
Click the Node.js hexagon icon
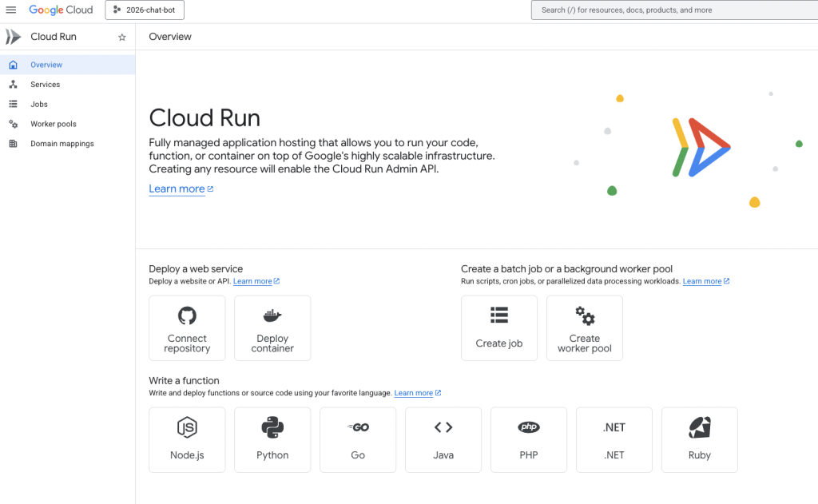click(187, 427)
